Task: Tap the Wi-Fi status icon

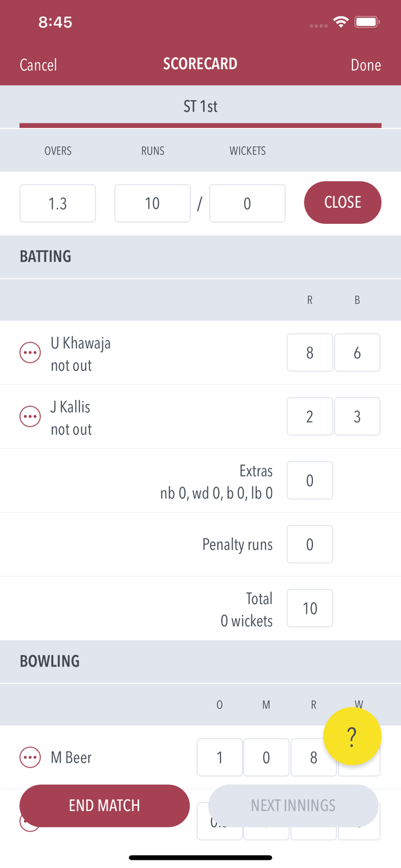Action: (341, 21)
